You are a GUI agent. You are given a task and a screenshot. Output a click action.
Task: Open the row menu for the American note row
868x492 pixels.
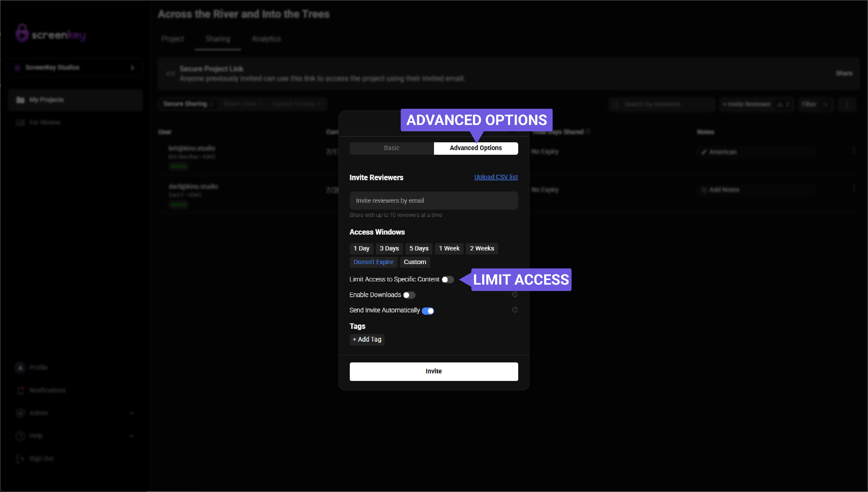[x=854, y=150]
